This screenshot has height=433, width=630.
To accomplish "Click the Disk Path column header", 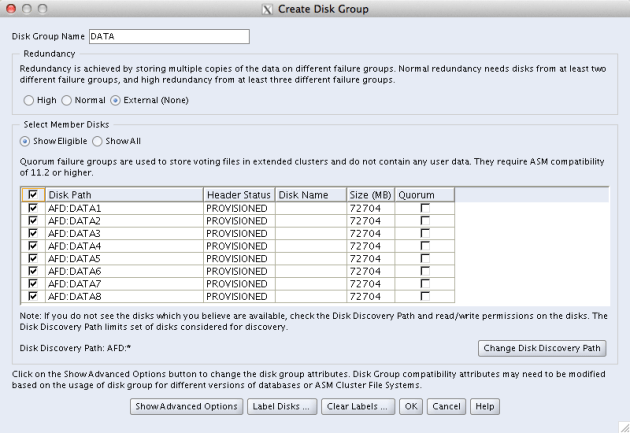I will (x=122, y=194).
